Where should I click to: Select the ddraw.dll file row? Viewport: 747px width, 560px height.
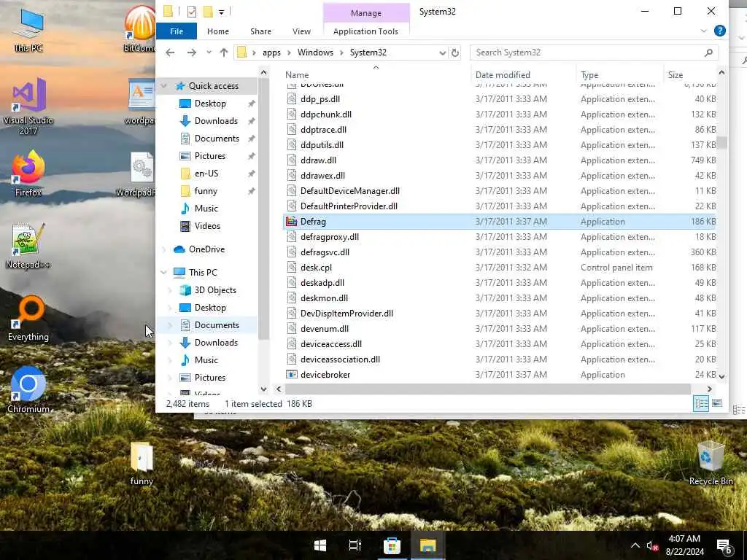(500, 160)
